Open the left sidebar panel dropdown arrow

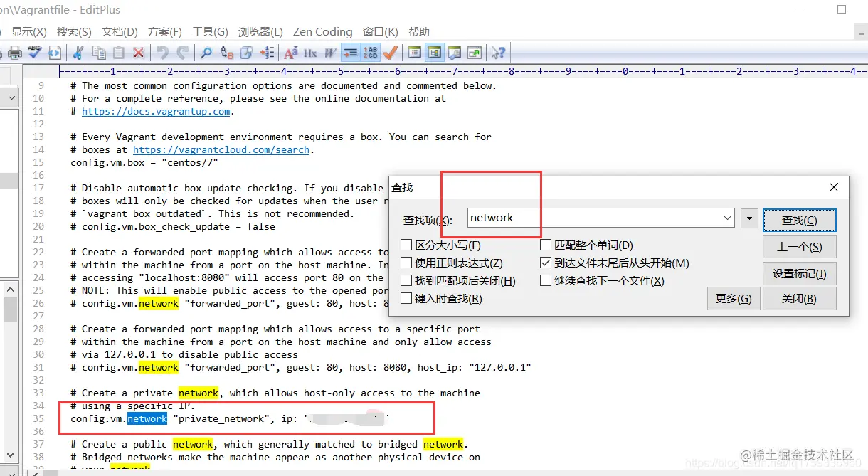tap(11, 97)
